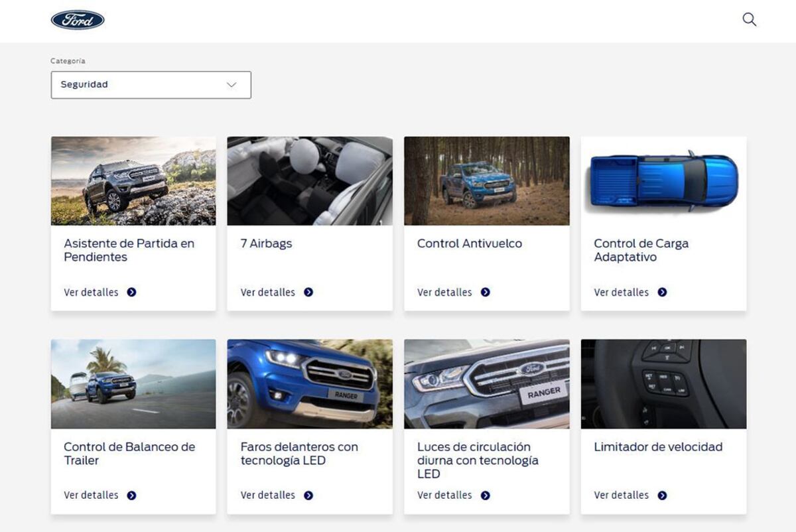Click the Control Antivuelco forest truck image

pos(487,181)
